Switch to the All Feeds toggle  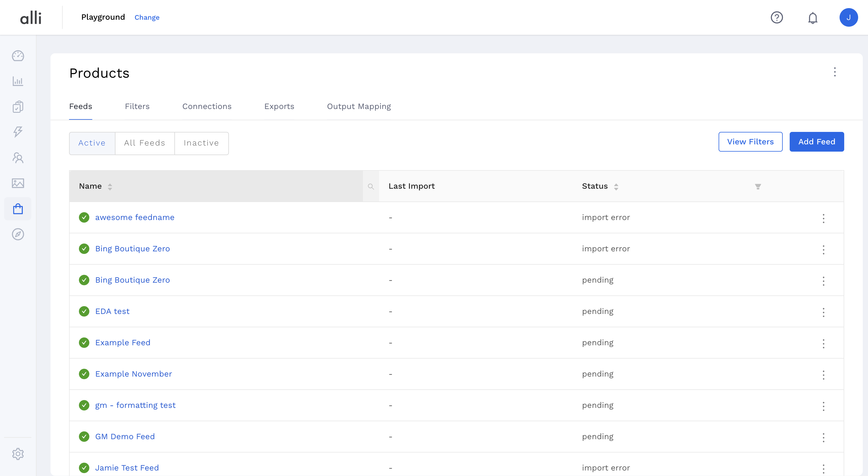[x=144, y=143]
